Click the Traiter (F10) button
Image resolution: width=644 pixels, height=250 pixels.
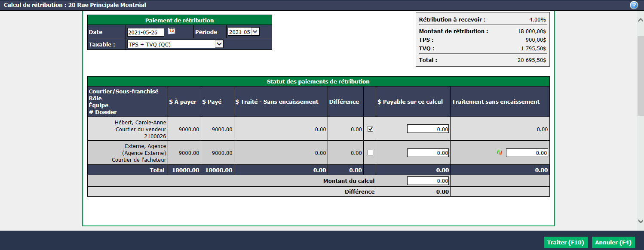(565, 242)
